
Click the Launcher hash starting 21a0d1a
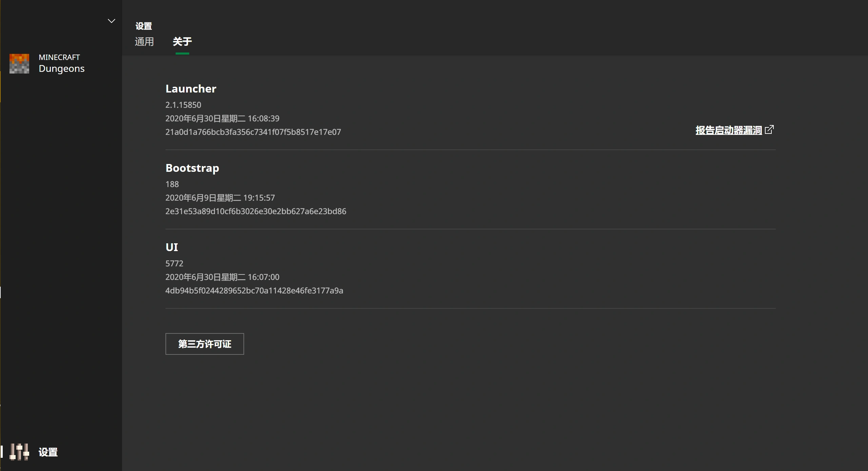click(253, 132)
